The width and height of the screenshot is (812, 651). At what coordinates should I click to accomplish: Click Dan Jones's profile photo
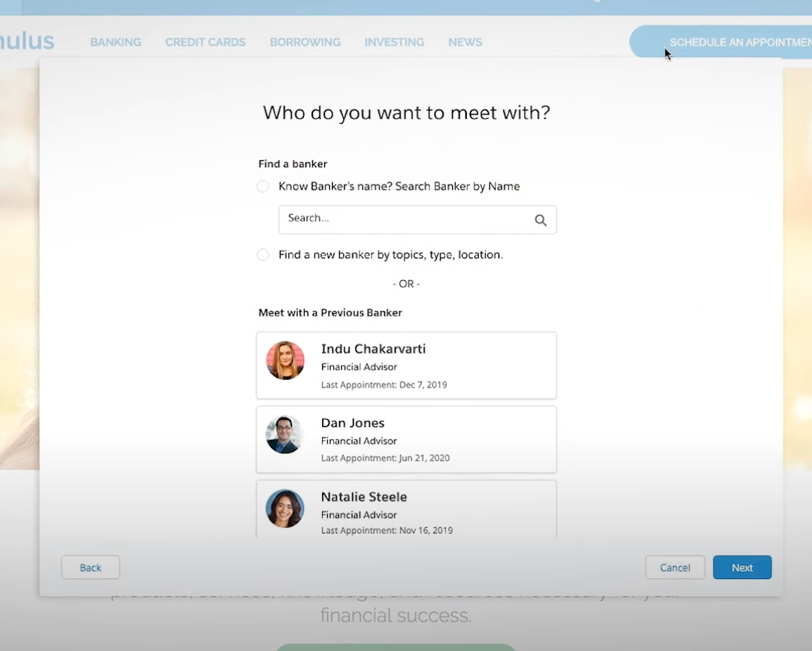285,434
